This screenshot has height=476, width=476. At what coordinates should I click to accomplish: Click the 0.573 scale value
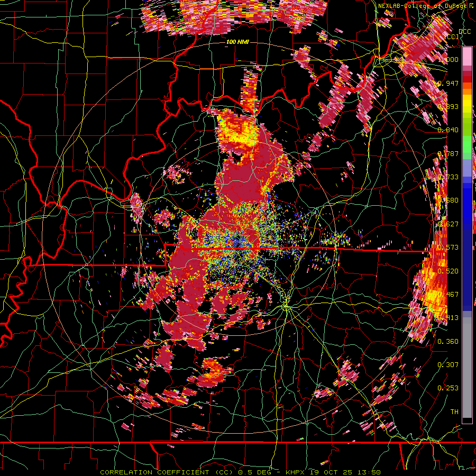448,248
